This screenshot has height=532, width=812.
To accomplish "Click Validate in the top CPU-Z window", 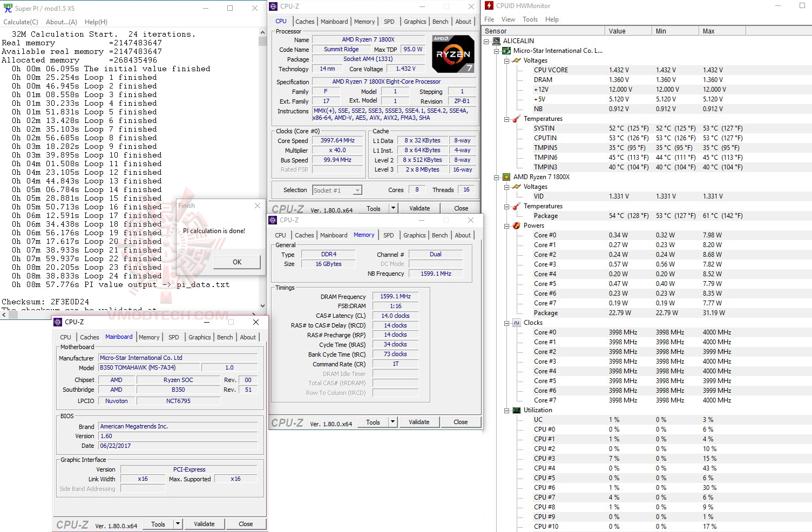I will (419, 208).
